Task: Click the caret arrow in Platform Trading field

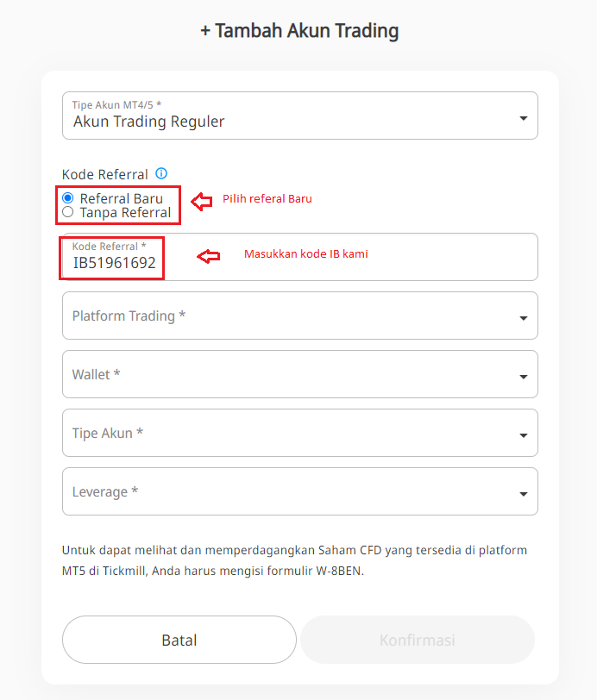Action: pyautogui.click(x=523, y=318)
